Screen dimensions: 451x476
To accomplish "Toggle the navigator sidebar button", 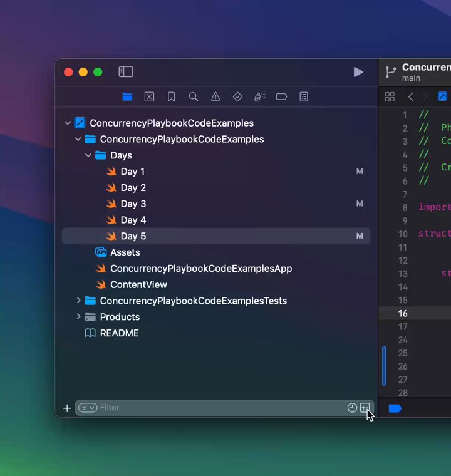I will click(x=126, y=72).
